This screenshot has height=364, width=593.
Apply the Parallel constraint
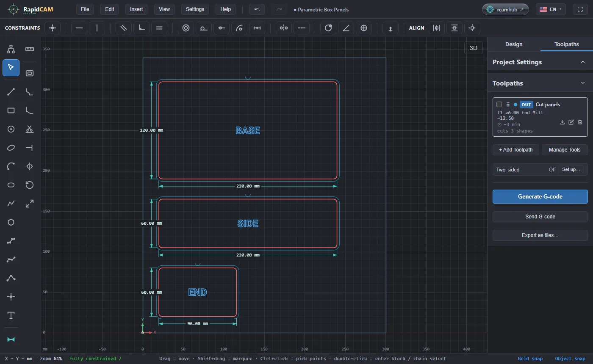pos(124,28)
